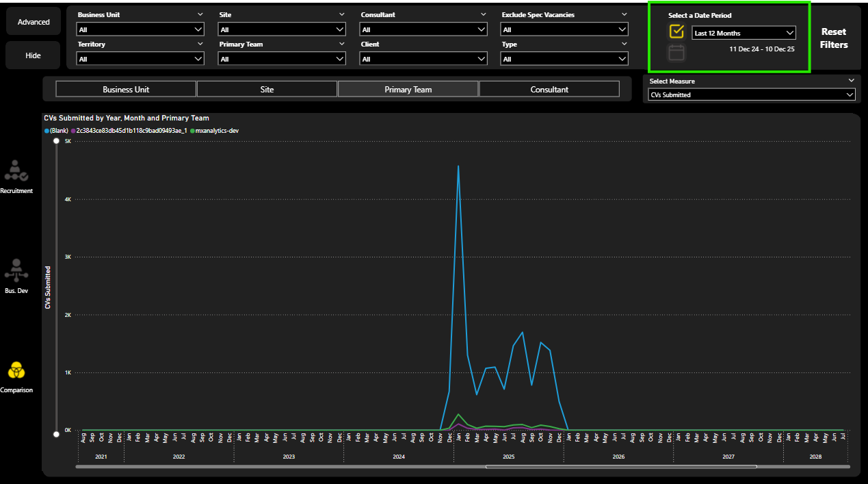This screenshot has width=868, height=484.
Task: Click the Advanced button
Action: coord(34,22)
